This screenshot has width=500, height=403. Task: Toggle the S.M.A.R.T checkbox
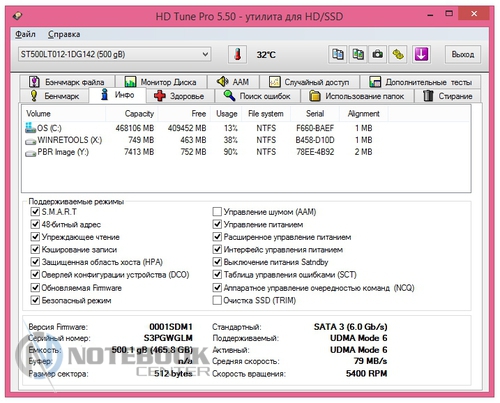click(35, 211)
